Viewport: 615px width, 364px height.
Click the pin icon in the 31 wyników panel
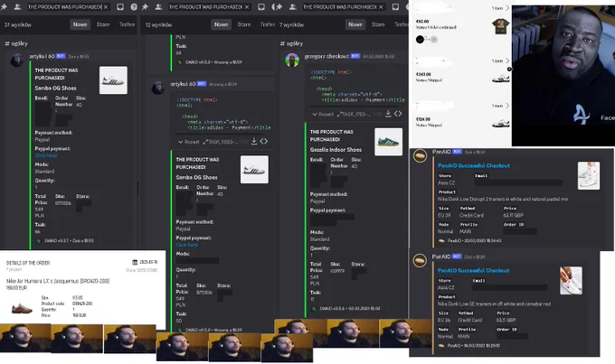4,6
